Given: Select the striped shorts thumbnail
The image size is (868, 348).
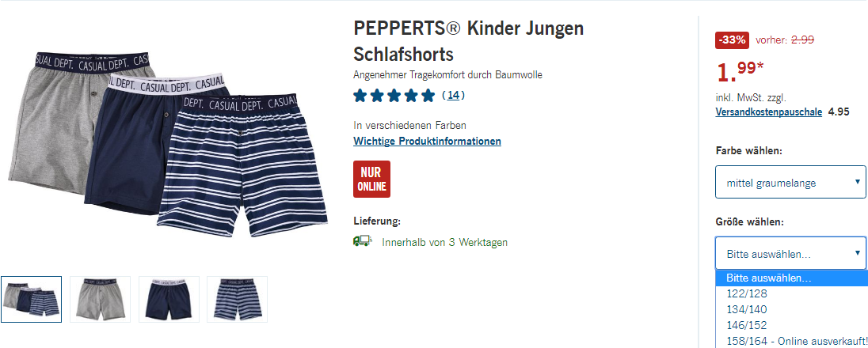Looking at the screenshot, I should pyautogui.click(x=237, y=299).
